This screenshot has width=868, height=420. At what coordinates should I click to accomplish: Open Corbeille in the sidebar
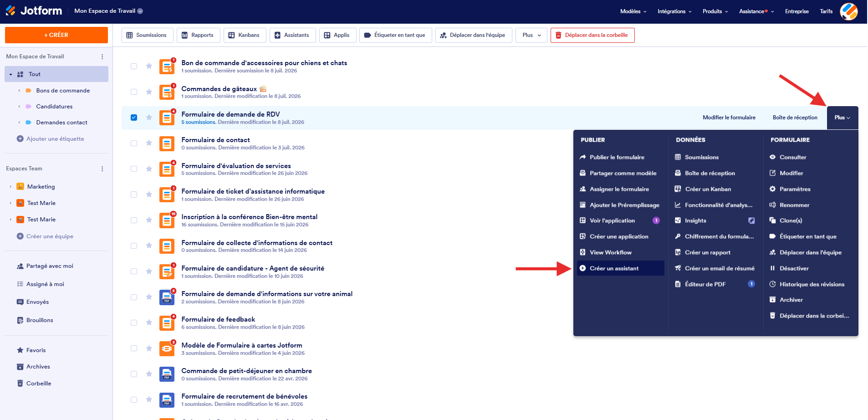click(x=34, y=384)
